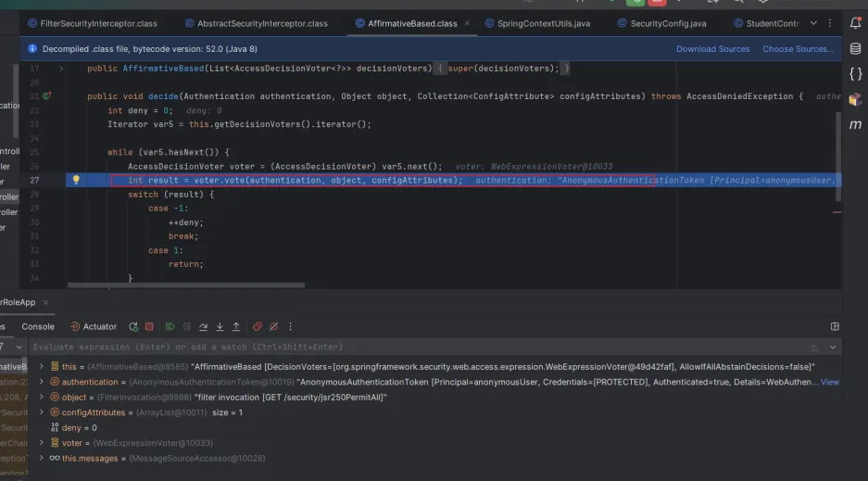Open the View Breakpoints icon
868x481 pixels.
click(258, 326)
